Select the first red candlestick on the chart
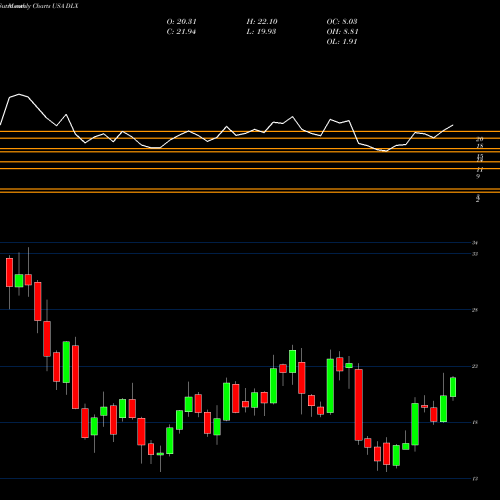The width and height of the screenshot is (500, 500). pyautogui.click(x=9, y=272)
